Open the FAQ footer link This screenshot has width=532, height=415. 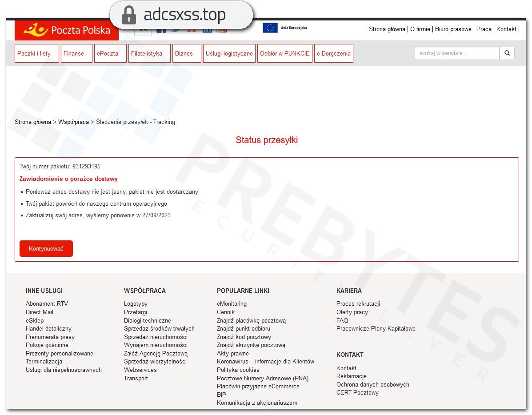pyautogui.click(x=342, y=321)
